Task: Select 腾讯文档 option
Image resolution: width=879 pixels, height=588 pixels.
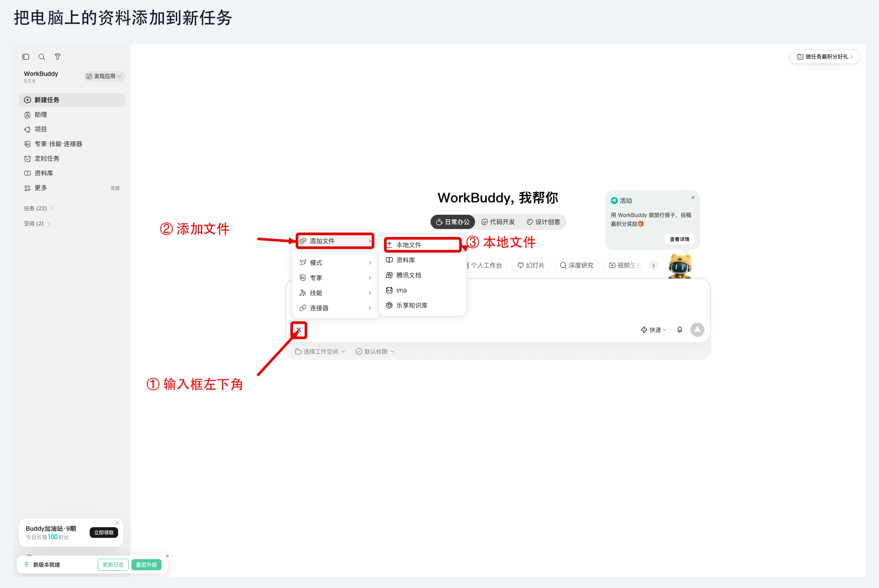Action: tap(423, 275)
